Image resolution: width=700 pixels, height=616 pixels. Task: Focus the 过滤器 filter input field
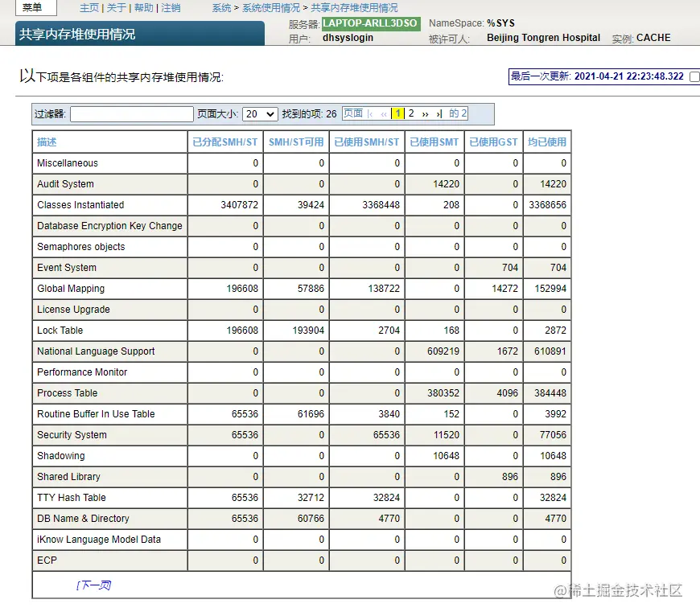[x=132, y=114]
